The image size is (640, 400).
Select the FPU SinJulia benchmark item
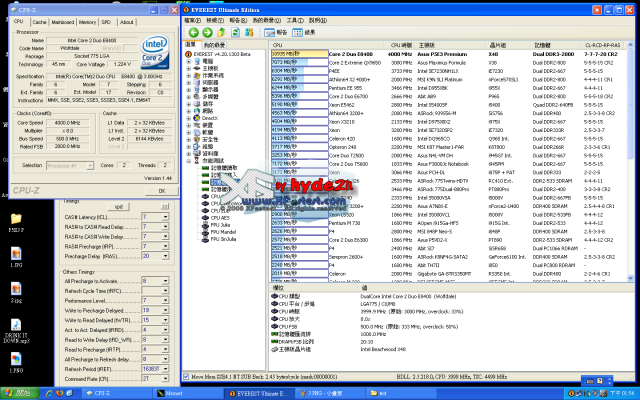(x=219, y=239)
